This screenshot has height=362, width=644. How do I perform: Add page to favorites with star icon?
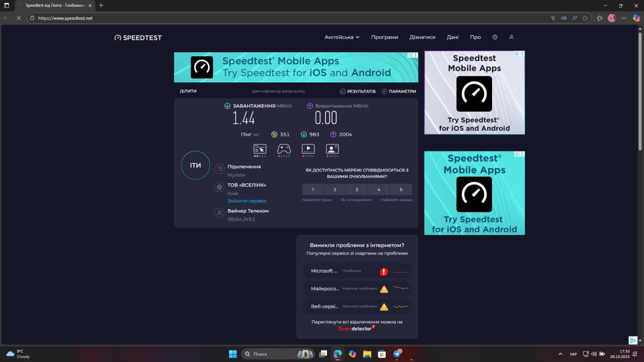tap(585, 18)
